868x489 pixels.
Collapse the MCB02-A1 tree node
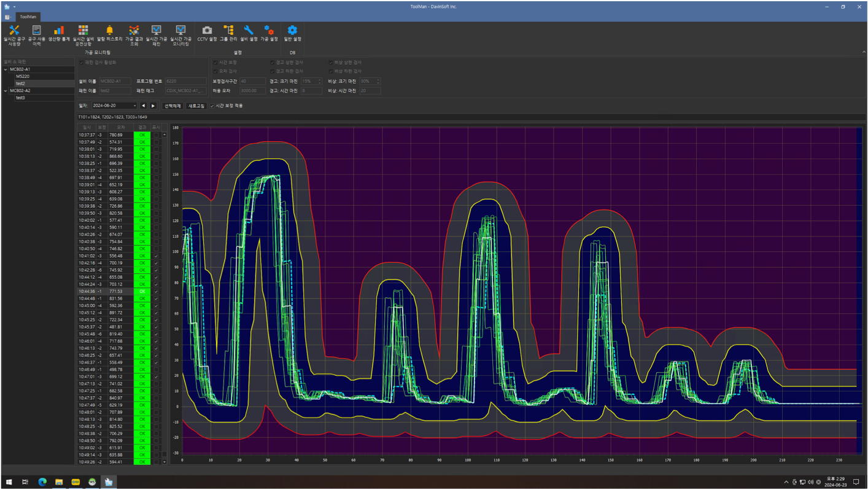(x=6, y=69)
